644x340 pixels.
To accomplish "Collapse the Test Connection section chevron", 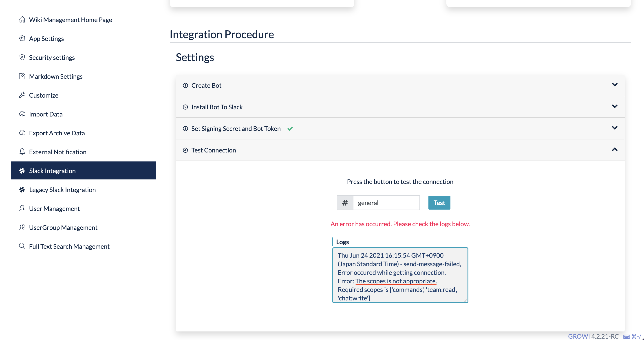I will (x=615, y=150).
